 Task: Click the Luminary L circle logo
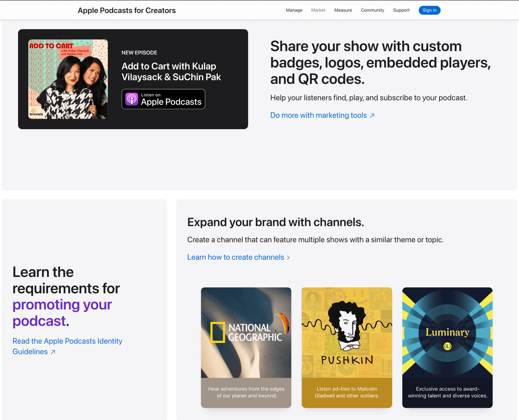point(447,346)
